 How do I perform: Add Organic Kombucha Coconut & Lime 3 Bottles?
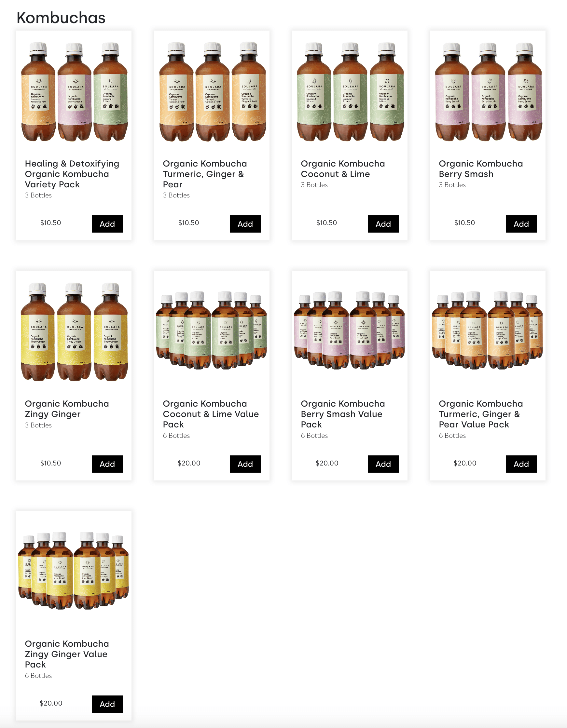[383, 224]
